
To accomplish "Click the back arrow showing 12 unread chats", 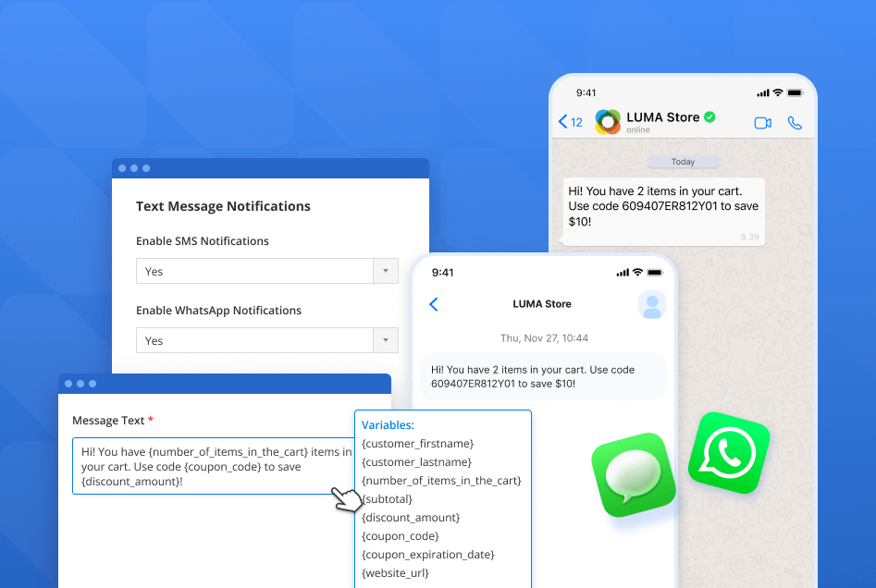I will [572, 121].
